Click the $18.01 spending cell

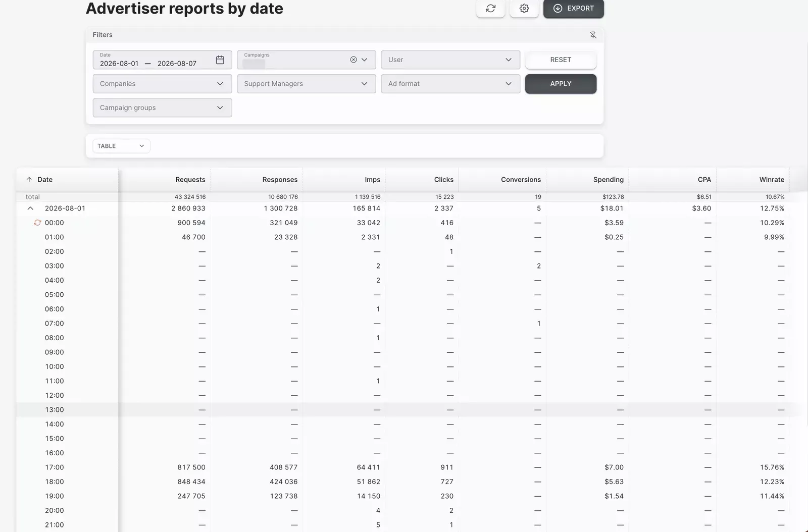(x=612, y=208)
